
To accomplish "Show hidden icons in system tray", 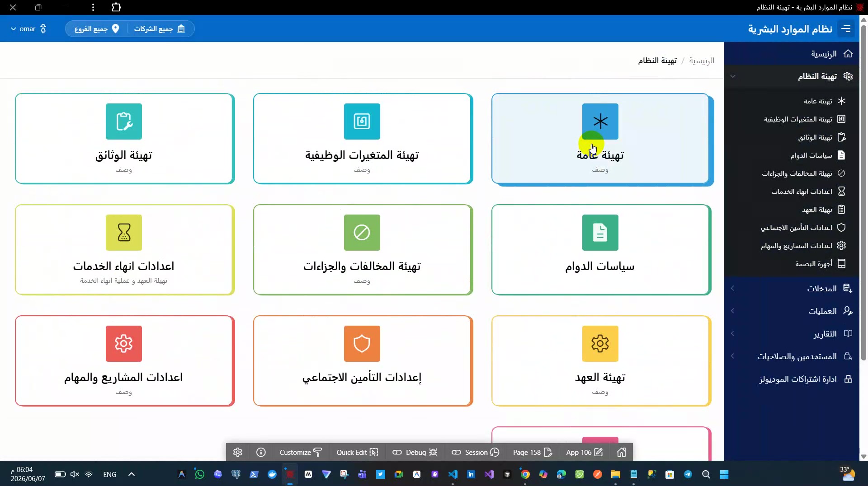I will (132, 474).
